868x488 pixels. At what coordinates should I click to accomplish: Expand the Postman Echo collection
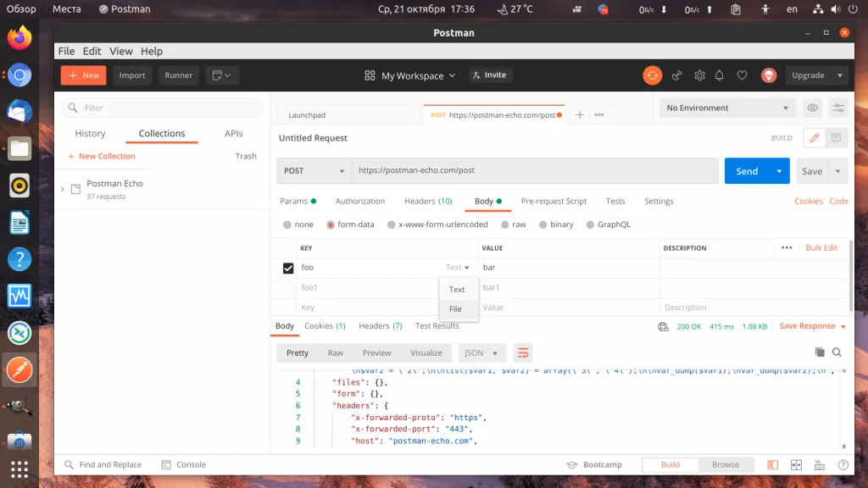click(x=63, y=189)
